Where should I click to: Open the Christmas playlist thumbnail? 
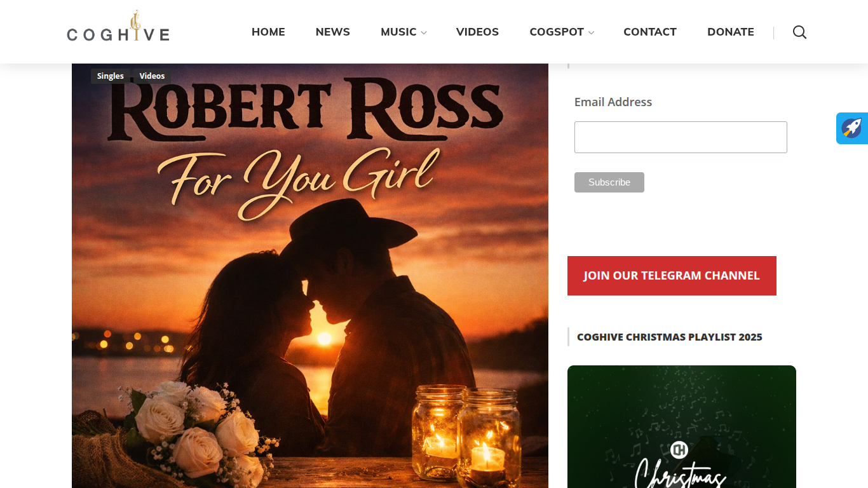coord(682,426)
